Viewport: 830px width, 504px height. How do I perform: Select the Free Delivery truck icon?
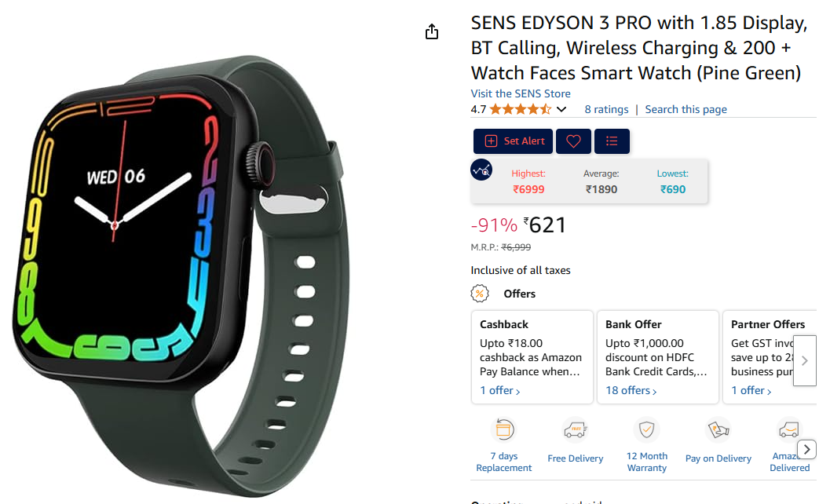576,430
